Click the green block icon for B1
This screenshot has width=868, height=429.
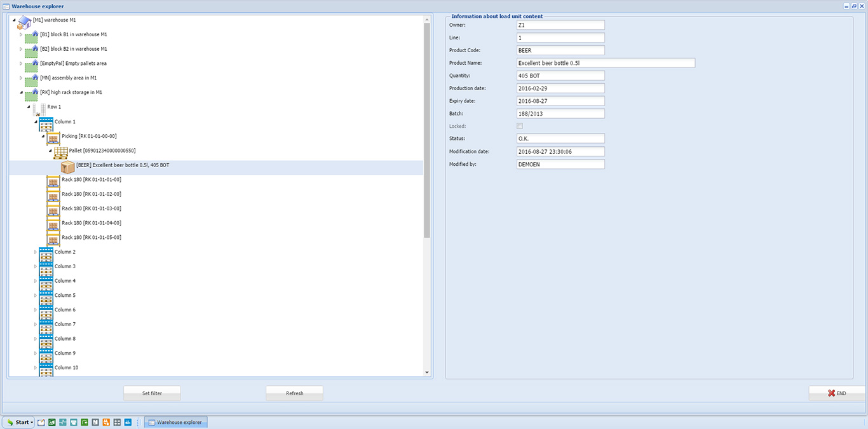tap(32, 36)
